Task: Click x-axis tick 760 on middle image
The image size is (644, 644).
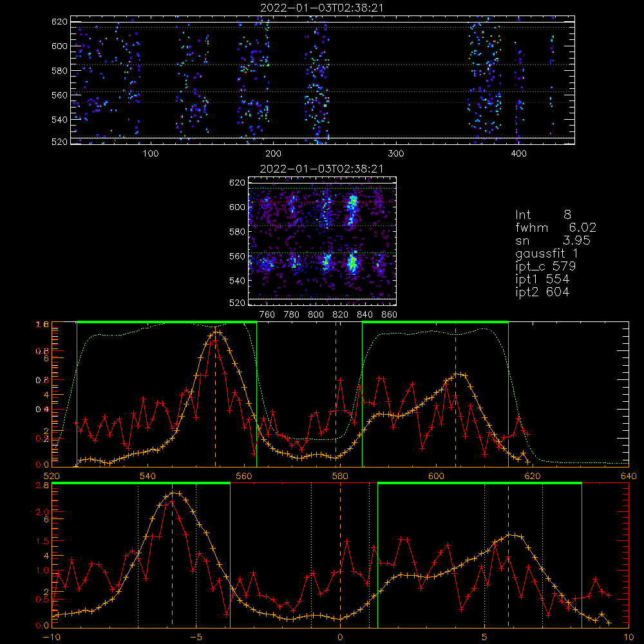Action: coord(267,315)
